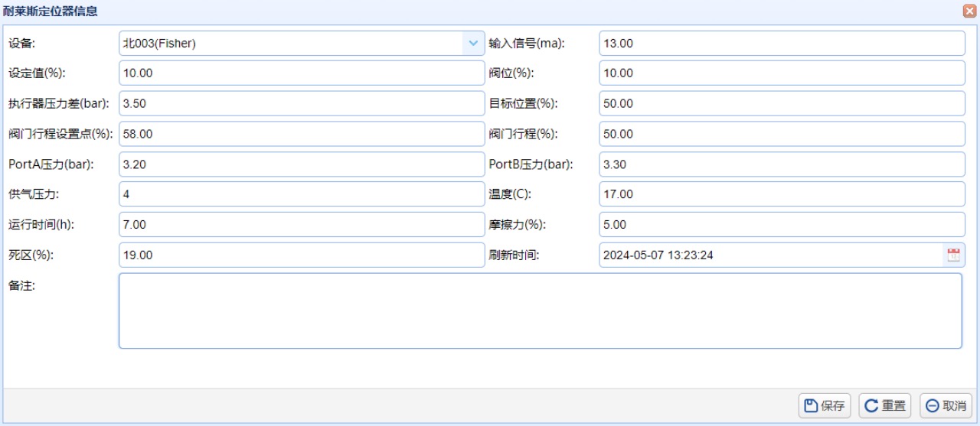The image size is (980, 426).
Task: Click inside the 备注 text area
Action: click(x=540, y=311)
